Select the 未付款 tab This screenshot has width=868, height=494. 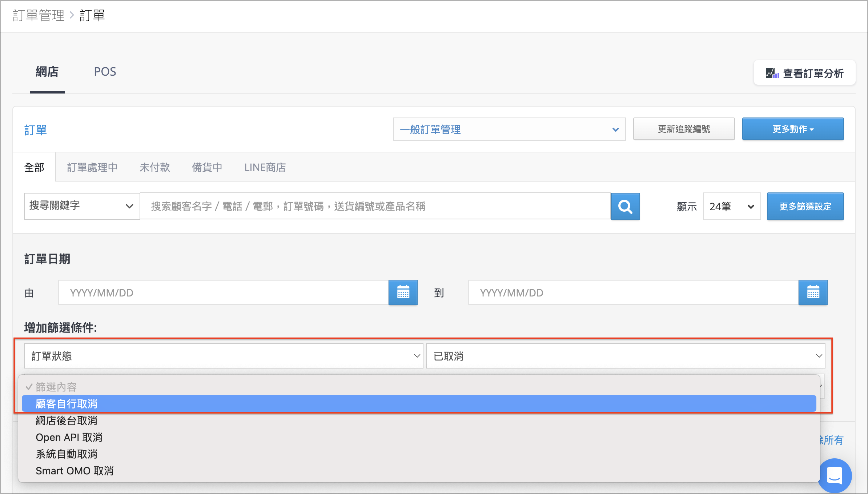point(155,167)
